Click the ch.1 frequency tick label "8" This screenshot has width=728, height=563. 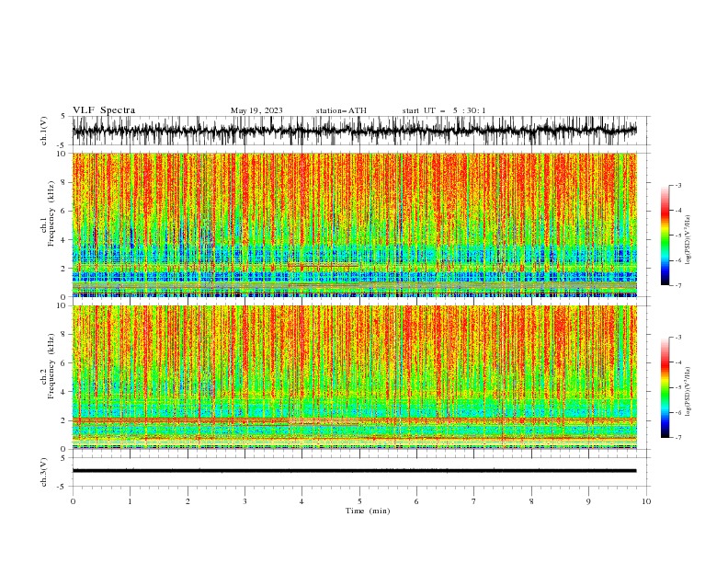(64, 182)
